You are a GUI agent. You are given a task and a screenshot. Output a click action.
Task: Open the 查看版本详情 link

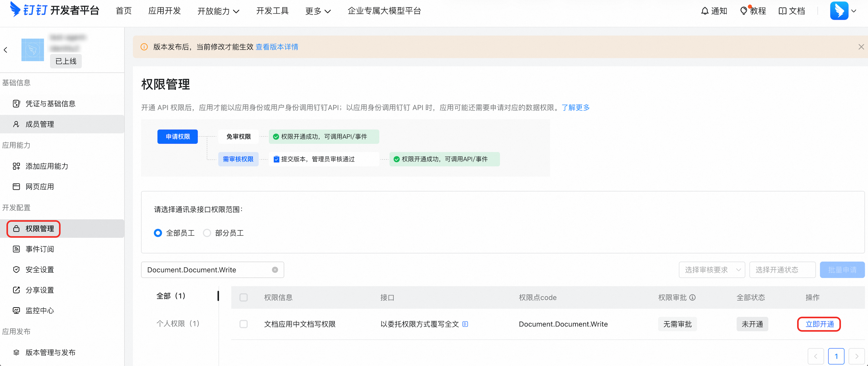277,47
